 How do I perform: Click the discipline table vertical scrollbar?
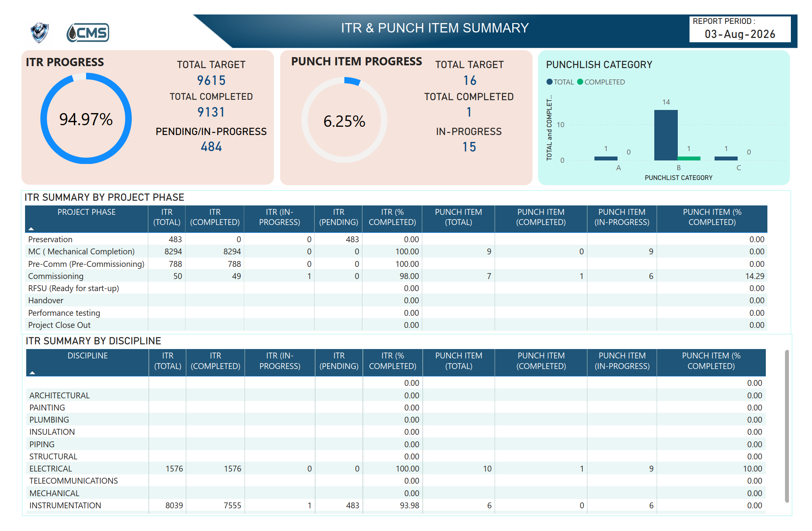click(x=787, y=426)
